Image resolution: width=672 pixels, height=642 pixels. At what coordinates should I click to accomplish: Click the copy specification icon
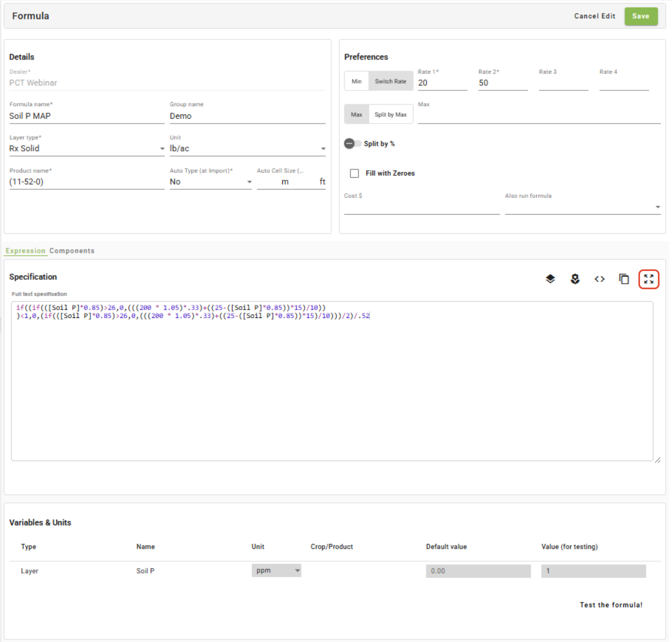click(x=624, y=279)
